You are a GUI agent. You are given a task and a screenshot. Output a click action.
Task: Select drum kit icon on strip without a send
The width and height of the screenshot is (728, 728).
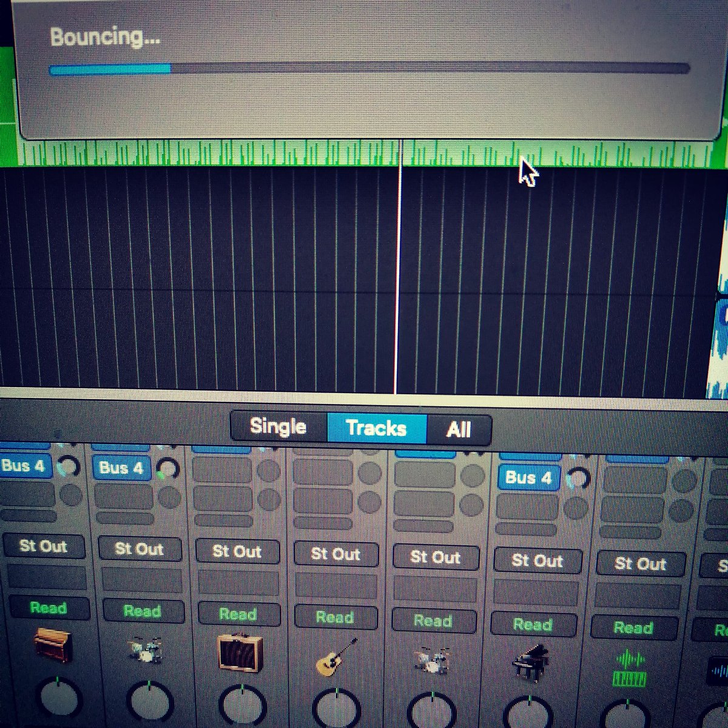click(433, 660)
